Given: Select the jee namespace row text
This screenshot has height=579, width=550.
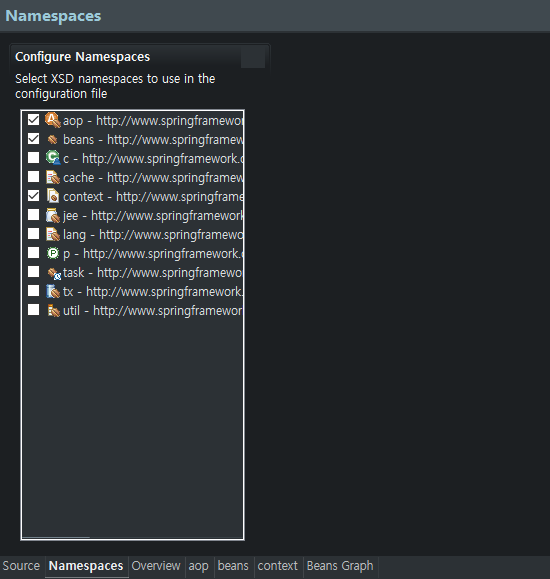Looking at the screenshot, I should [x=153, y=216].
